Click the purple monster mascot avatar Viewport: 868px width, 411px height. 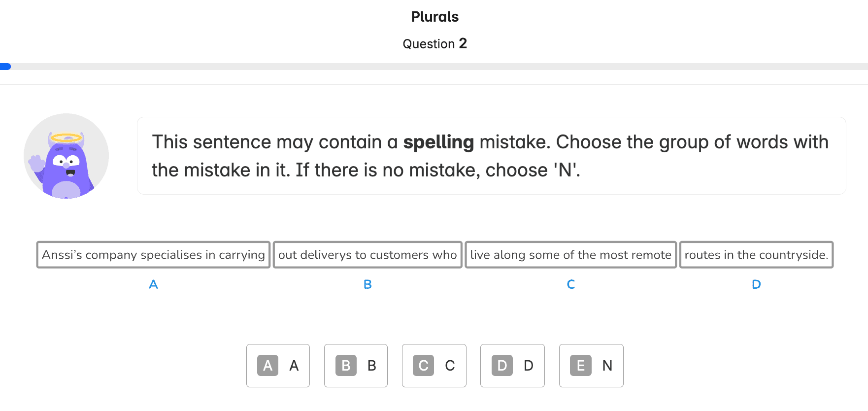pos(66,156)
